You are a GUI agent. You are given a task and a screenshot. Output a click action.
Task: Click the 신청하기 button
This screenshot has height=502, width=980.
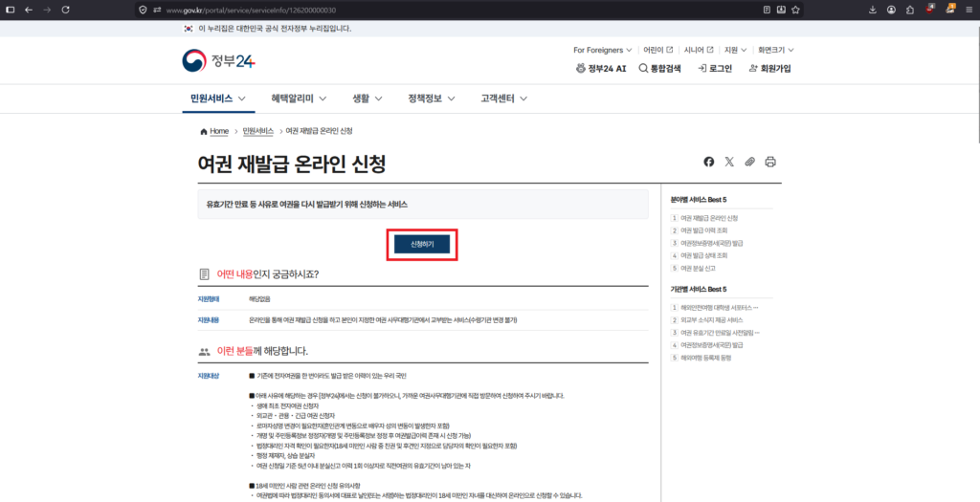click(x=422, y=244)
